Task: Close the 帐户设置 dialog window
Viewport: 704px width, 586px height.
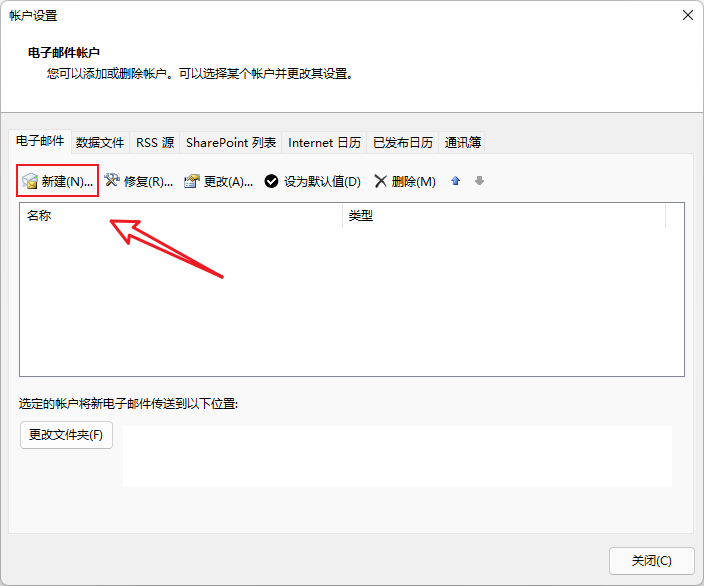Action: pos(687,16)
